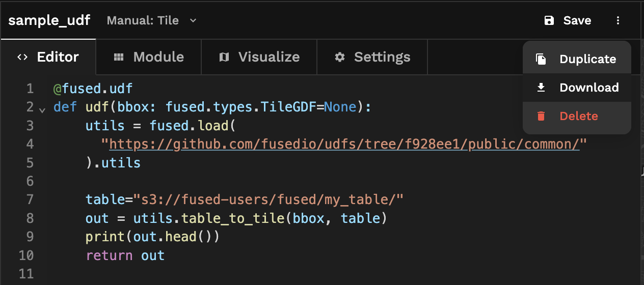Click the gear icon on Settings tab
644x285 pixels.
tap(340, 57)
